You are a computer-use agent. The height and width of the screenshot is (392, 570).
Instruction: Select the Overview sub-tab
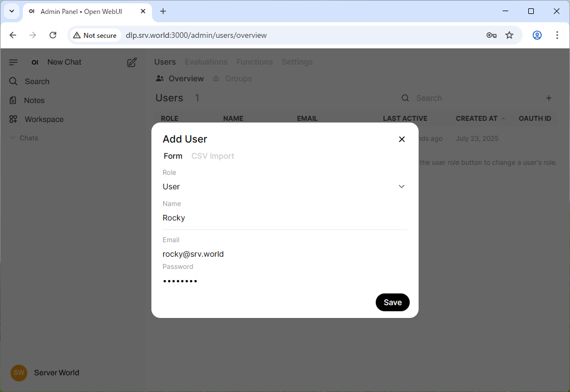(180, 79)
